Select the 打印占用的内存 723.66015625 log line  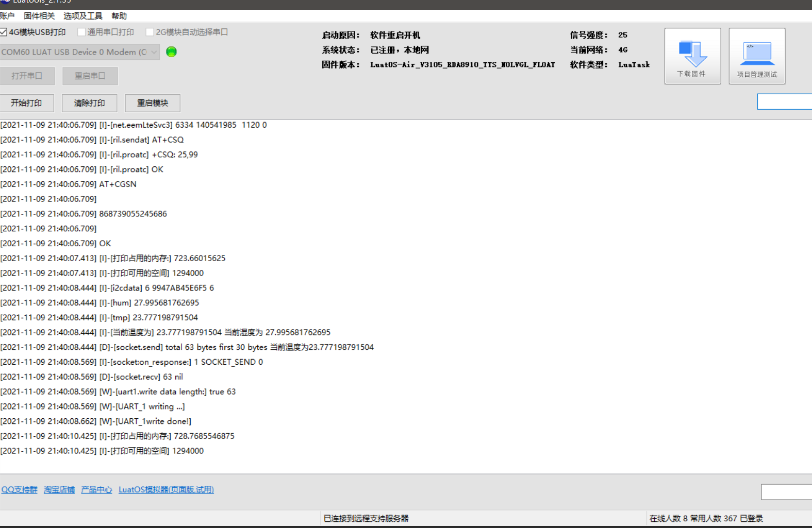(x=113, y=259)
